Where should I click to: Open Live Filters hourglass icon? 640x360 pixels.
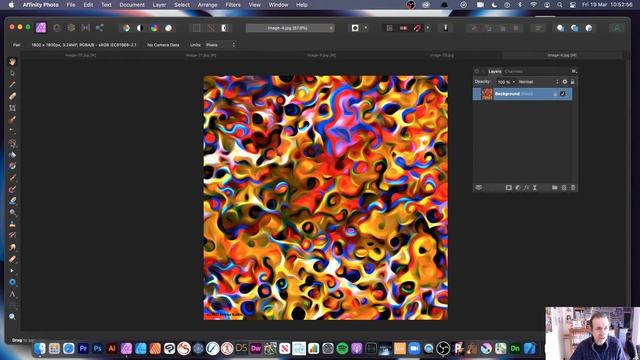coord(535,188)
